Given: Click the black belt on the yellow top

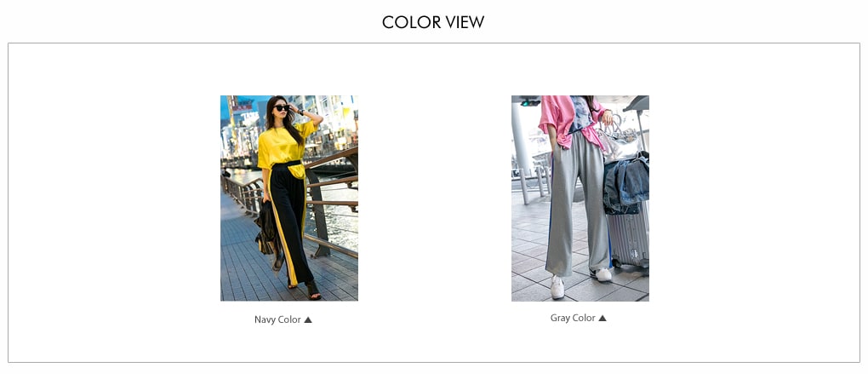Looking at the screenshot, I should [x=287, y=164].
